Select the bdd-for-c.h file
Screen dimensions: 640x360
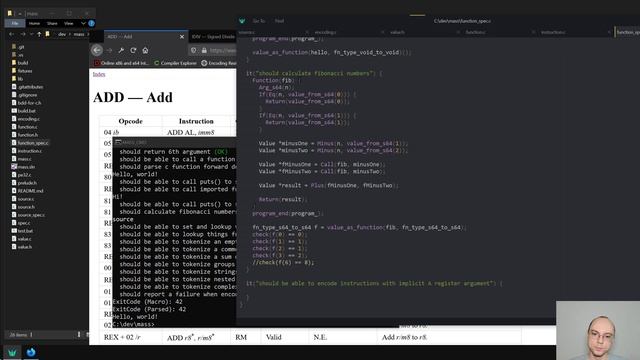(x=27, y=103)
